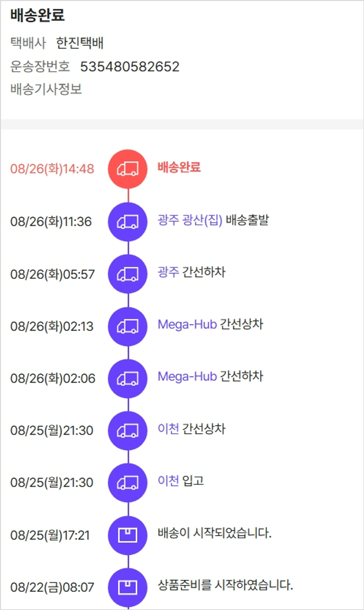Image resolution: width=364 pixels, height=610 pixels.
Task: Open the 광주 광산(집) location link
Action: pyautogui.click(x=190, y=220)
